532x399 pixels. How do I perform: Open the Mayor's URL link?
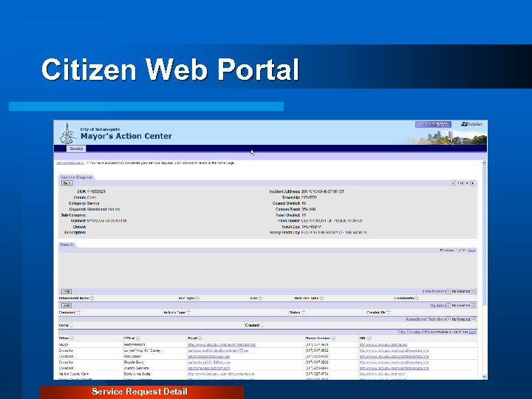pos(383,345)
